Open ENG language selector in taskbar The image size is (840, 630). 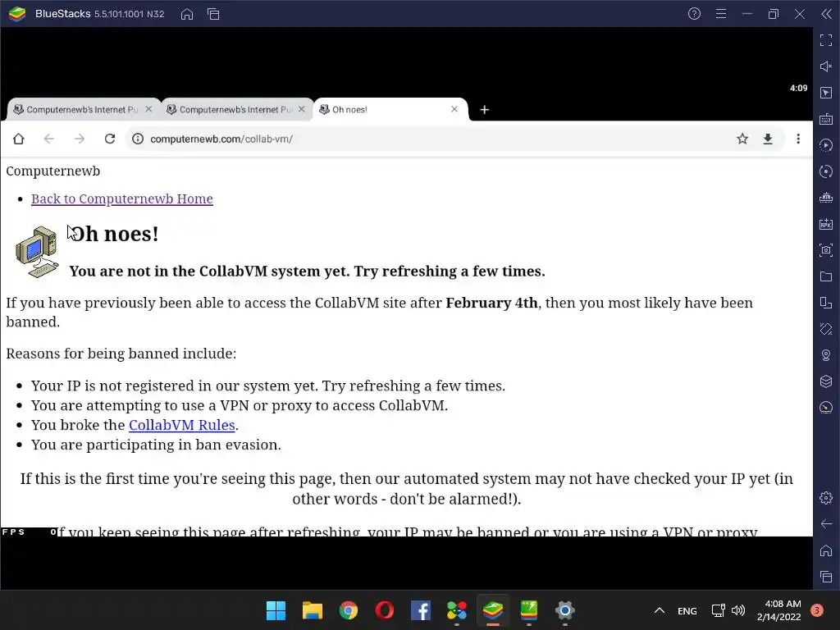click(x=687, y=610)
